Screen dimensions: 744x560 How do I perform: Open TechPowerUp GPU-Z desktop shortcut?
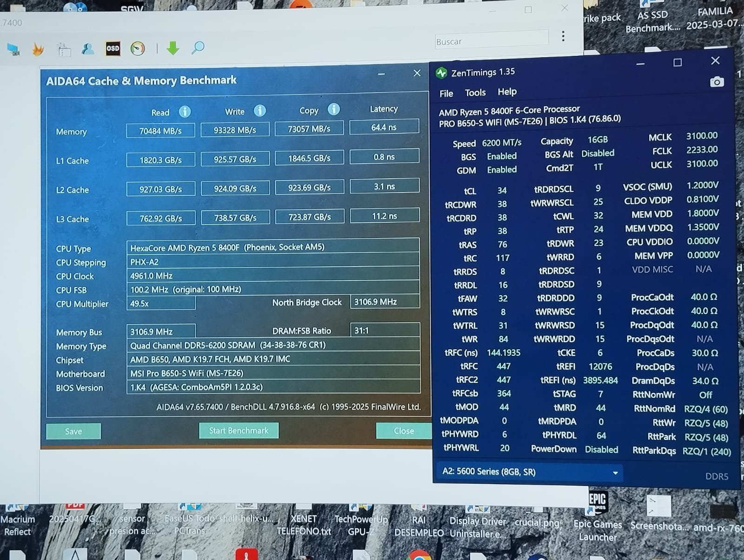pos(361,520)
